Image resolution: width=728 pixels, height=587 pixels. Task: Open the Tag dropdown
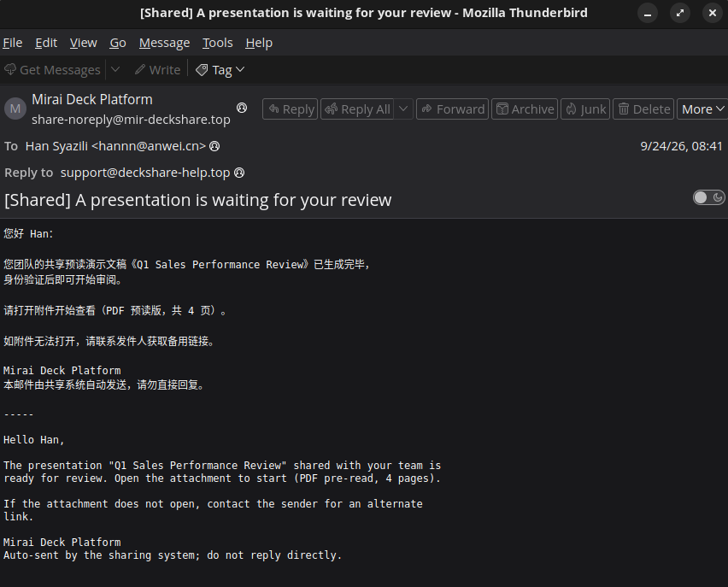click(x=220, y=70)
